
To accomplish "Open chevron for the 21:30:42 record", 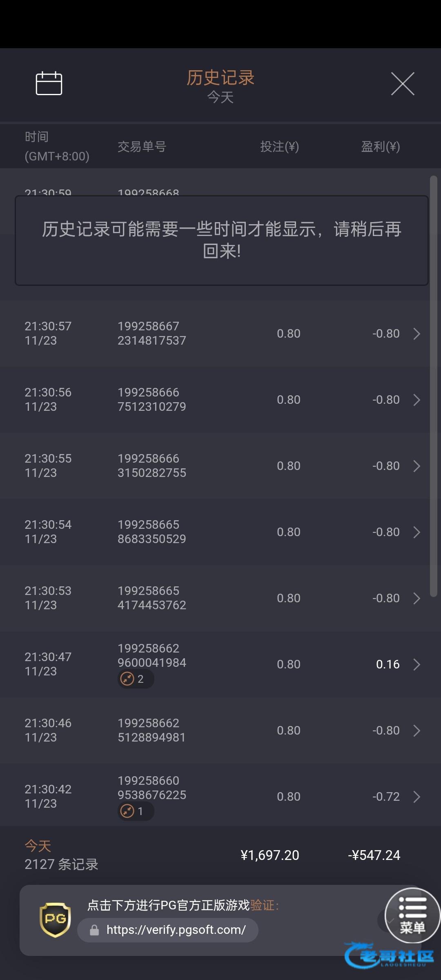I will coord(416,797).
